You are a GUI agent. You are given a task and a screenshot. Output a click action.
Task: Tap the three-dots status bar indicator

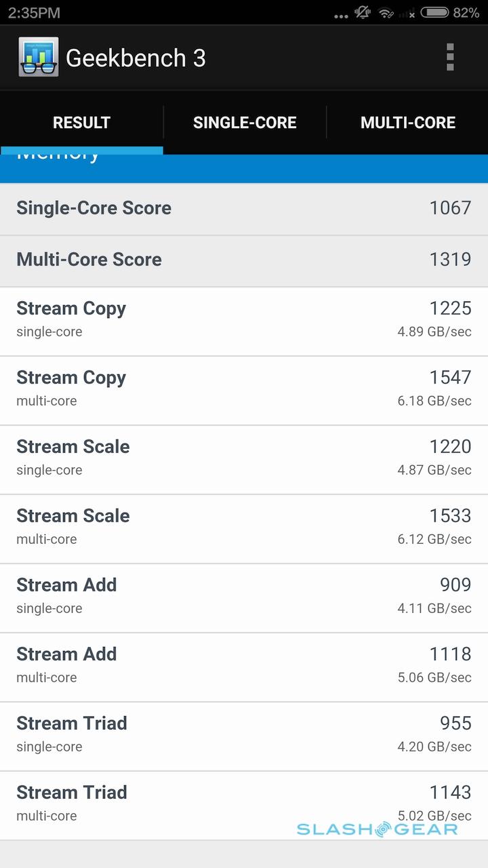[340, 14]
